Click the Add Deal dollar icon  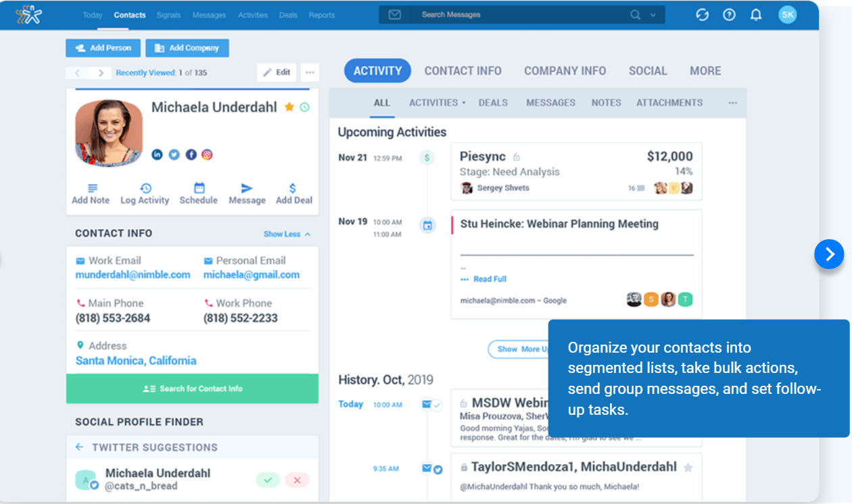pos(293,188)
